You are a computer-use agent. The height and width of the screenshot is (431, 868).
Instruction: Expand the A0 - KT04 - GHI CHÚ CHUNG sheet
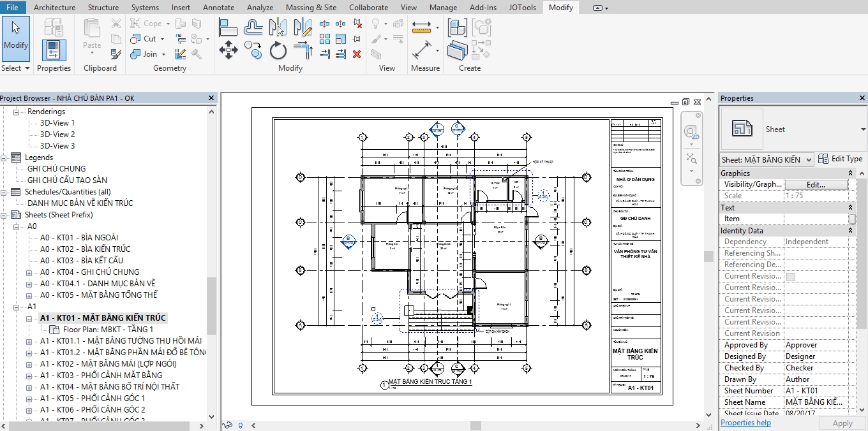point(29,272)
